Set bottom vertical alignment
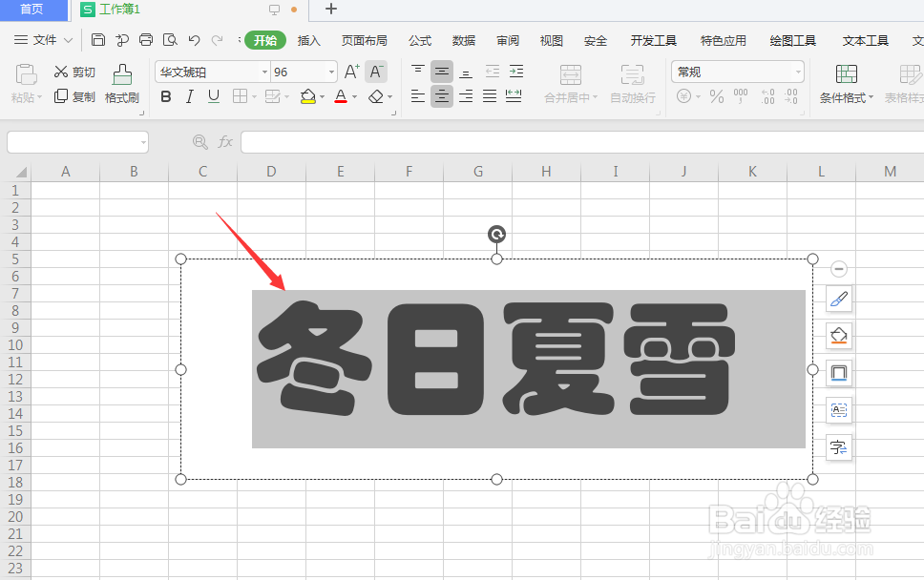924x580 pixels. click(x=466, y=72)
